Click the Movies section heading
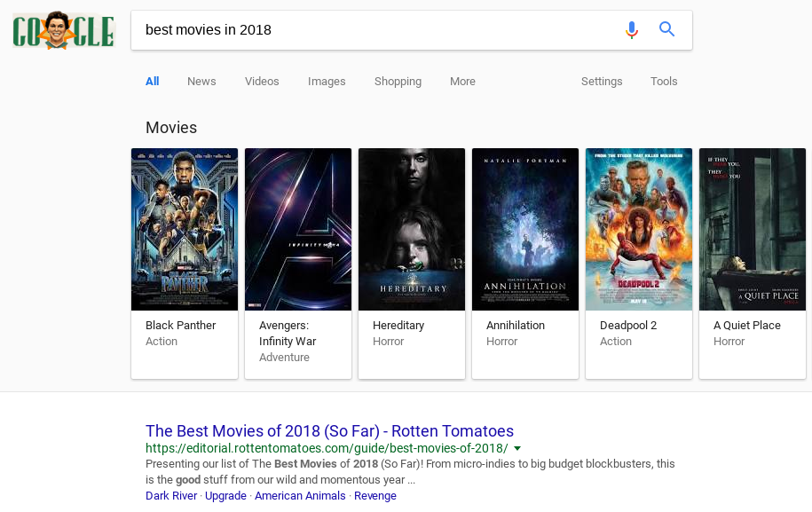The image size is (812, 512). pos(171,128)
